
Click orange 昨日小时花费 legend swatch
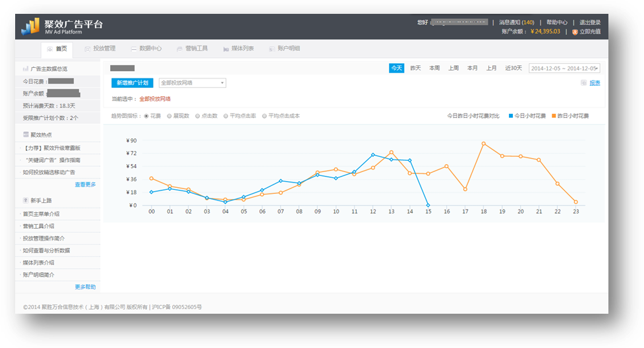tap(554, 116)
